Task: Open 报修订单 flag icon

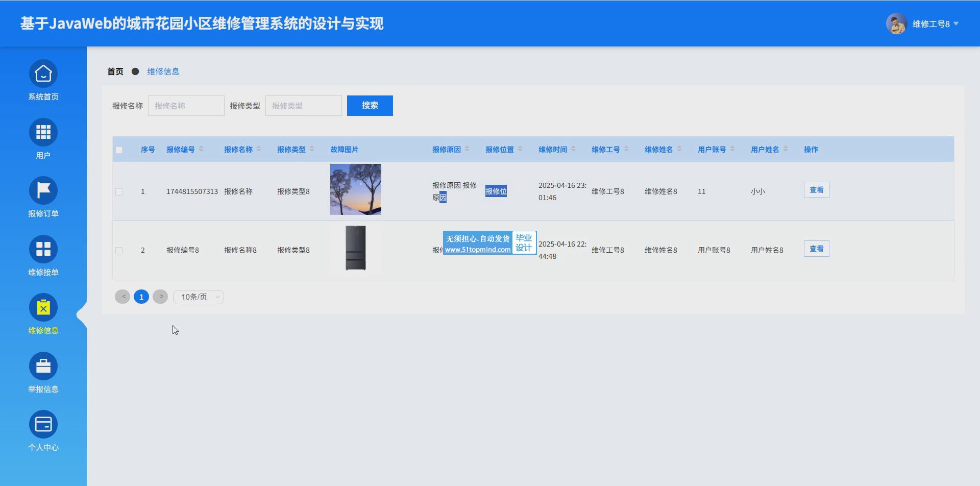Action: 43,191
